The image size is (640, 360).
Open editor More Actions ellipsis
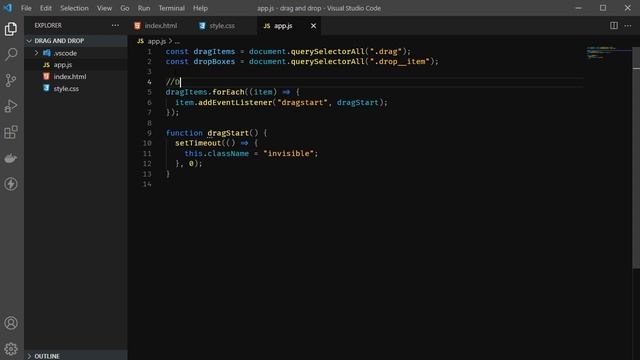point(628,26)
